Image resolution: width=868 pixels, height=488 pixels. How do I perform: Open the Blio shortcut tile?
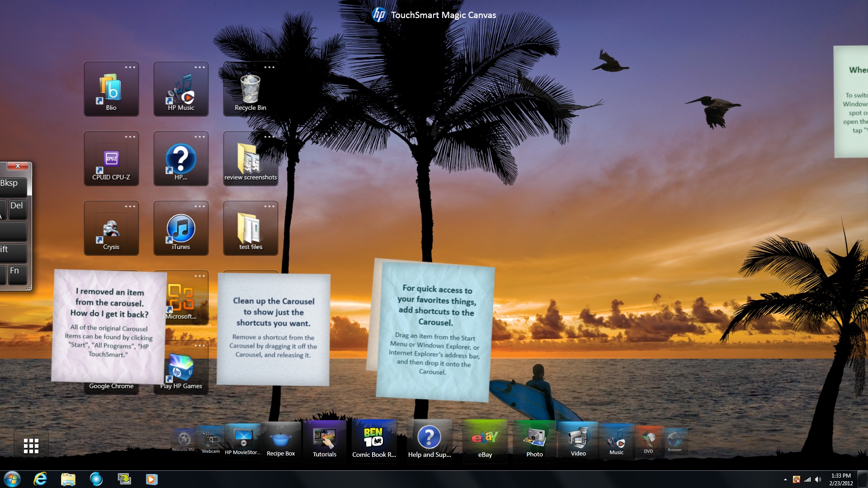[x=111, y=89]
